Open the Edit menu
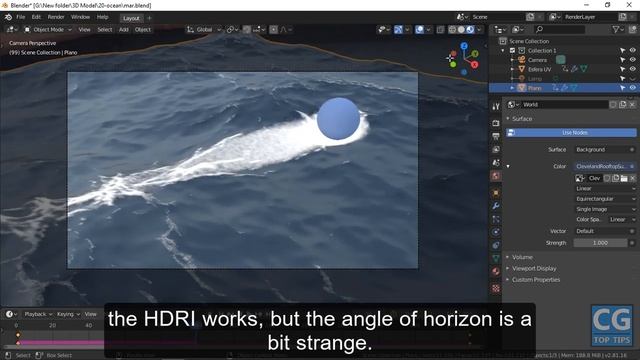 click(36, 17)
